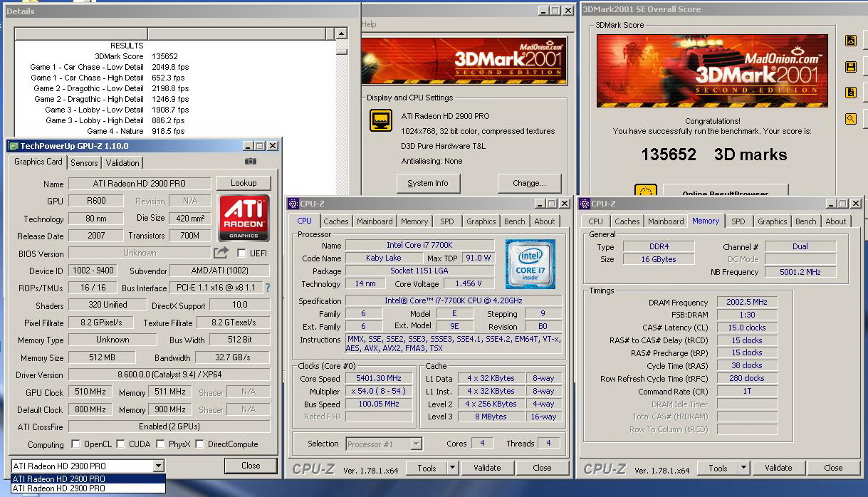Image resolution: width=868 pixels, height=497 pixels.
Task: Click the Bus Interface question mark icon
Action: click(x=268, y=288)
